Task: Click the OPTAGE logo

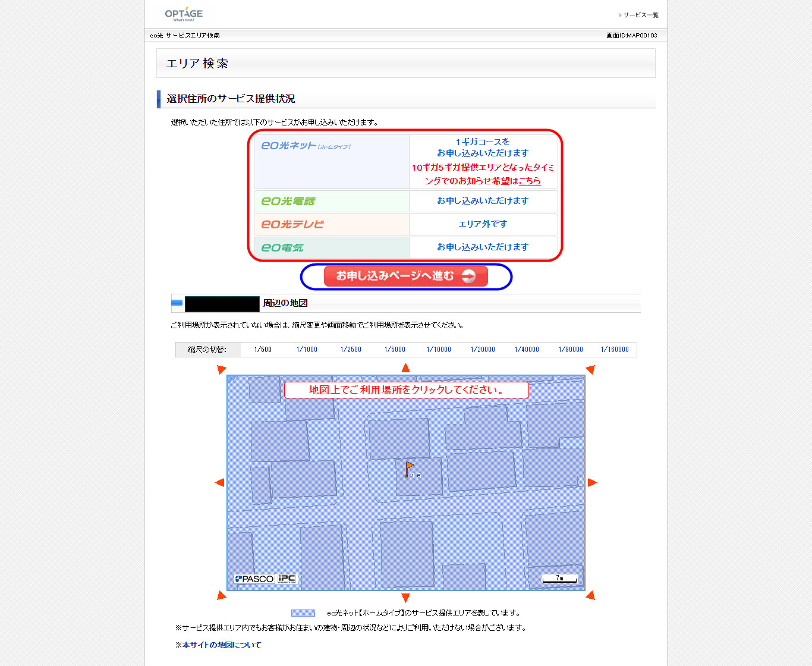Action: tap(184, 14)
